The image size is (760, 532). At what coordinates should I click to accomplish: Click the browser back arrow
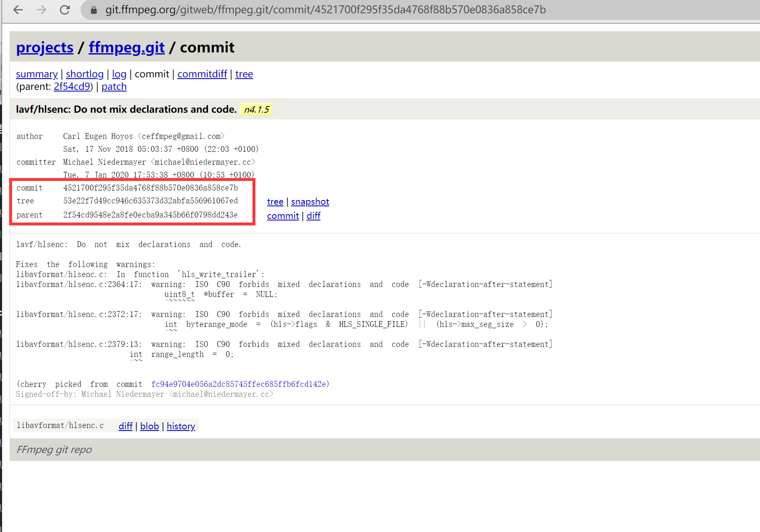pos(18,10)
